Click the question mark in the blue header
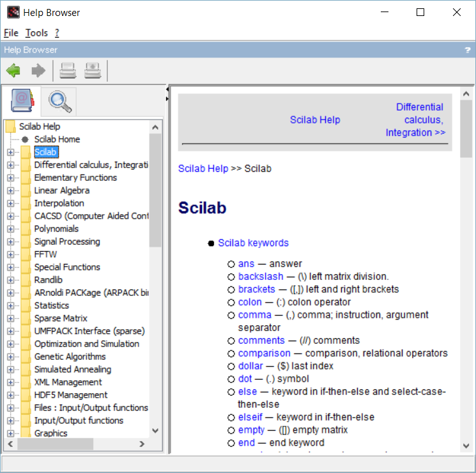The height and width of the screenshot is (473, 476). [468, 50]
